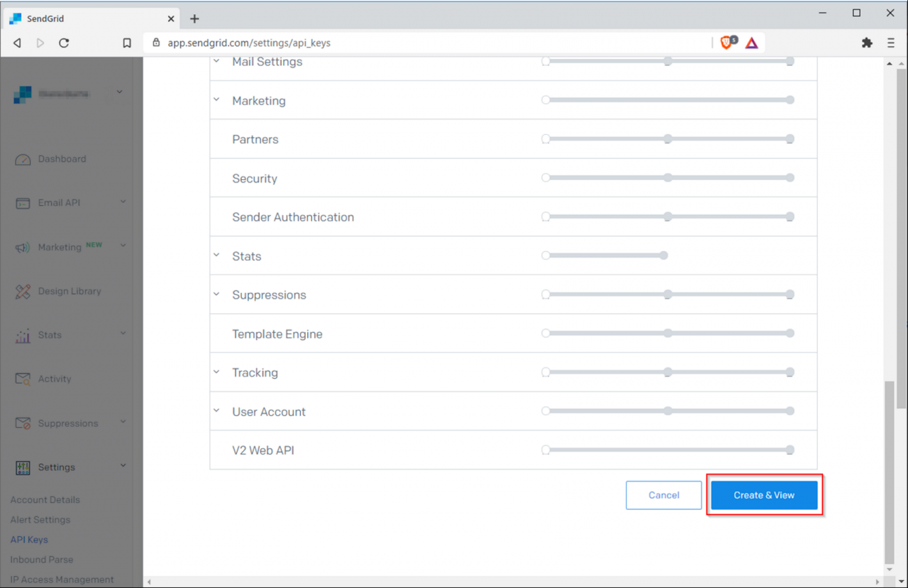Image resolution: width=908 pixels, height=588 pixels.
Task: Click the Stats chart icon in sidebar
Action: click(23, 335)
